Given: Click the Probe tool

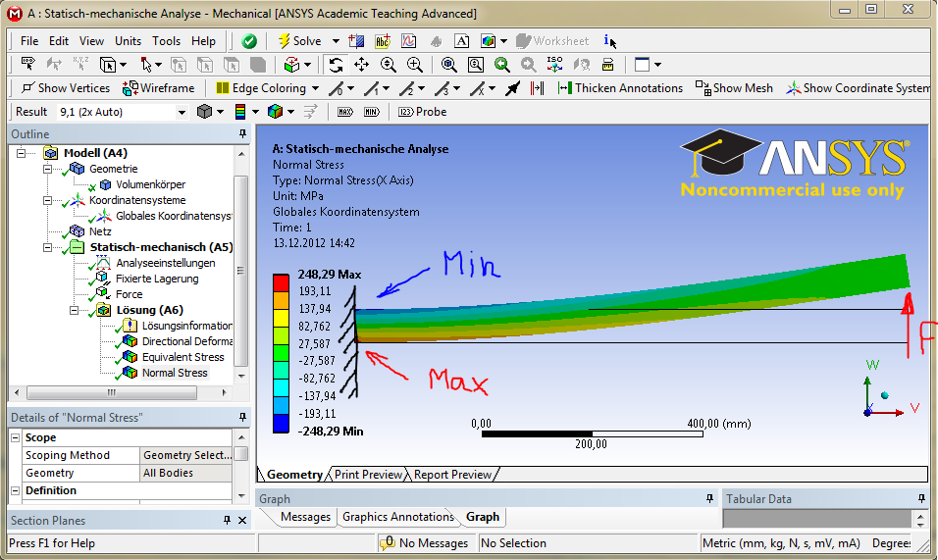Looking at the screenshot, I should click(422, 112).
